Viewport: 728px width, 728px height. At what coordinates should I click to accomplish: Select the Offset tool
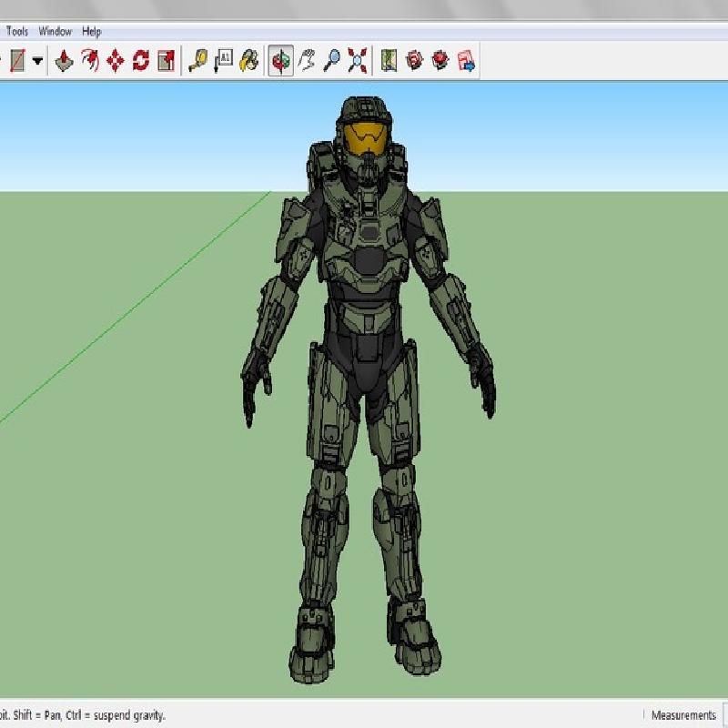89,61
